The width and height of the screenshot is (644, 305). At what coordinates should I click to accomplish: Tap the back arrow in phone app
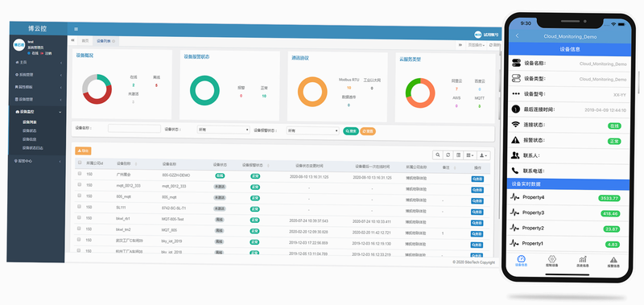(517, 36)
